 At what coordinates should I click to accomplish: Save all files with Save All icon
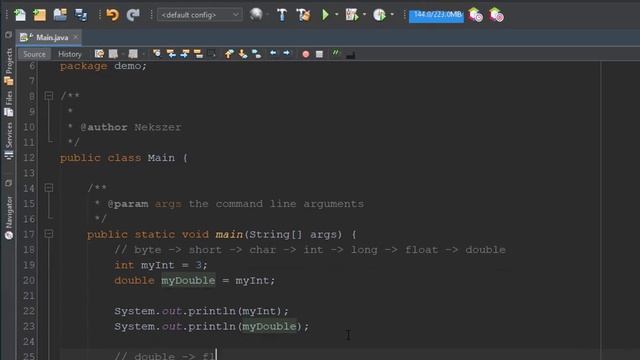click(81, 15)
